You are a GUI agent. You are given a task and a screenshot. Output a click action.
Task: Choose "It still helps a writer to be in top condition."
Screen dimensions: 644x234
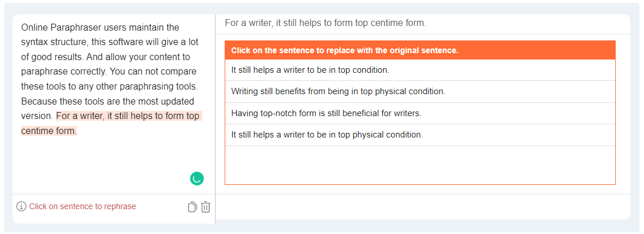click(x=310, y=70)
